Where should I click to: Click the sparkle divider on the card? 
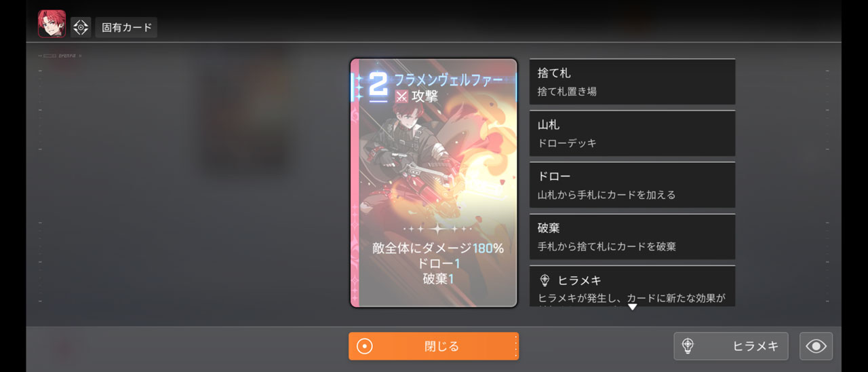[x=435, y=229]
